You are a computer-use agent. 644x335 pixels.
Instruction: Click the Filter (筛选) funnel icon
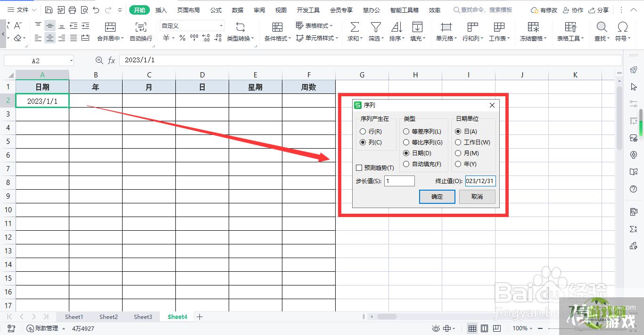(x=375, y=27)
